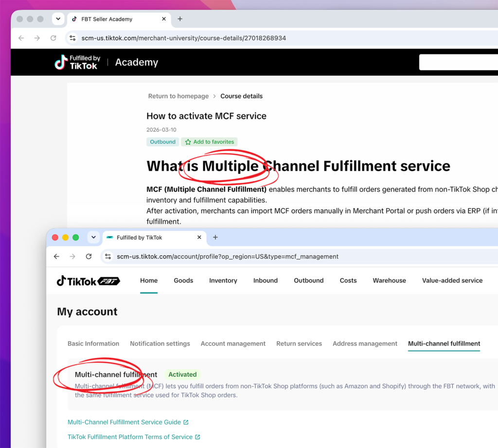
Task: Go back in Fulfilled by TikTok window
Action: (56, 257)
